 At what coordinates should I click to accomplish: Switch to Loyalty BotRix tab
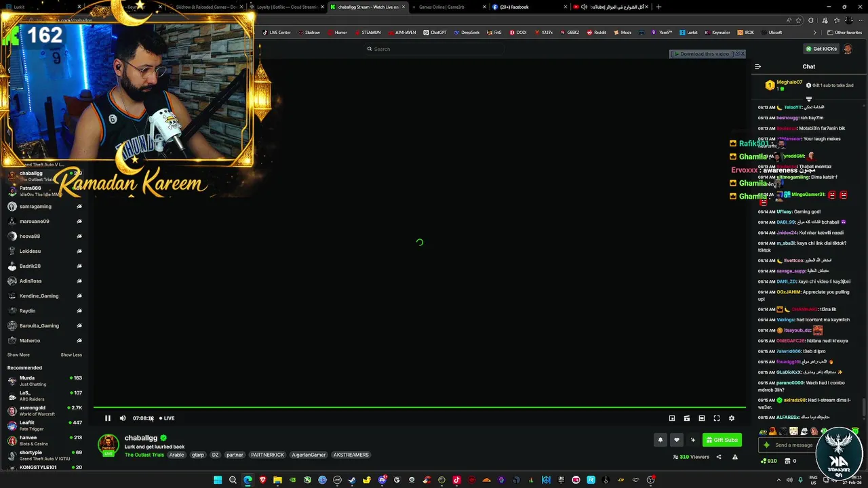coord(287,7)
